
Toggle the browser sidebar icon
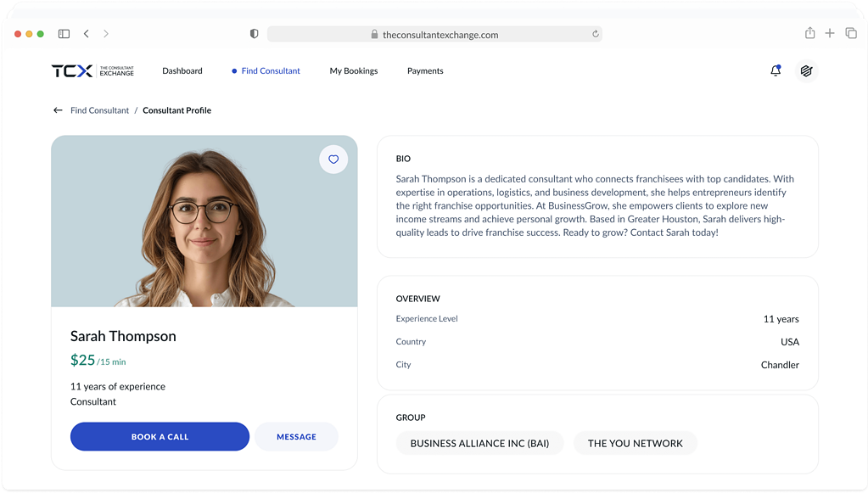pyautogui.click(x=64, y=34)
